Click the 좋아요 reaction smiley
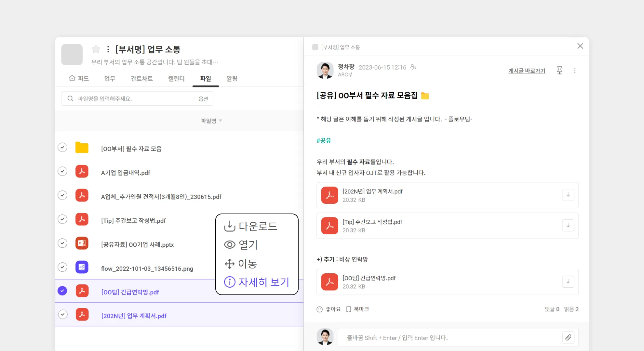This screenshot has height=351, width=644. [x=319, y=309]
